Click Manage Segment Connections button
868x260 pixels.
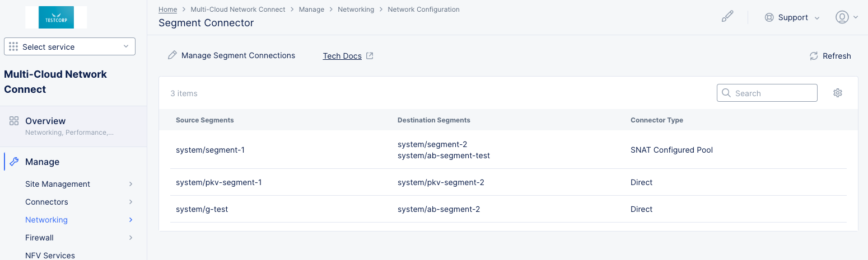231,55
